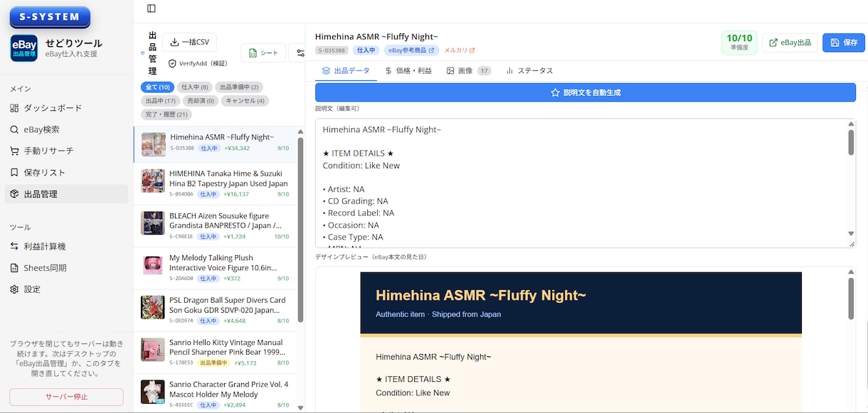Open the 画像 tab
Image resolution: width=868 pixels, height=413 pixels.
[469, 71]
